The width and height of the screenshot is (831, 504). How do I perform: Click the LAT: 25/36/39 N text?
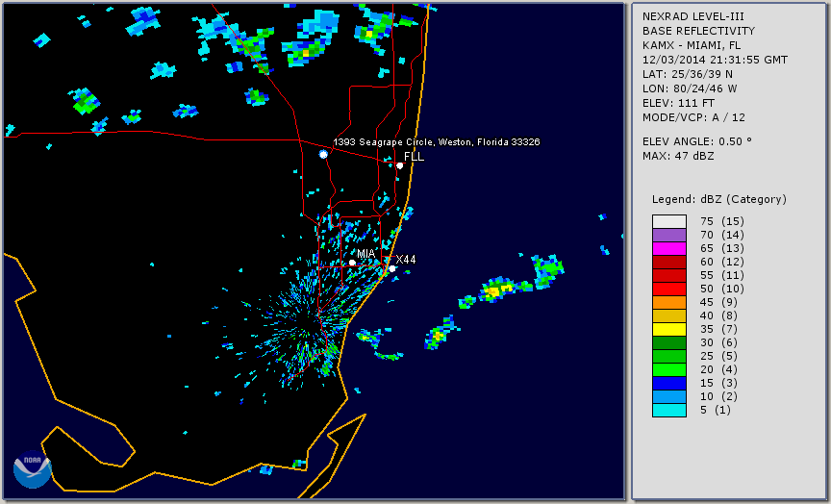click(x=688, y=74)
